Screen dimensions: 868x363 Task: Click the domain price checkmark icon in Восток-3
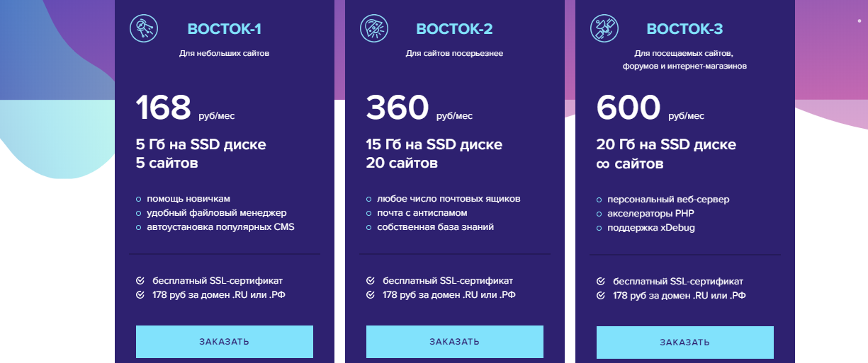click(x=600, y=295)
